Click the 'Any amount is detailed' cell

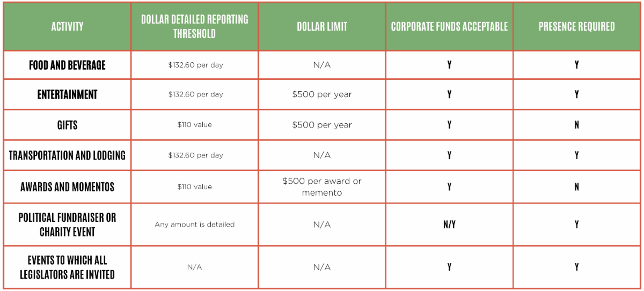pyautogui.click(x=194, y=225)
